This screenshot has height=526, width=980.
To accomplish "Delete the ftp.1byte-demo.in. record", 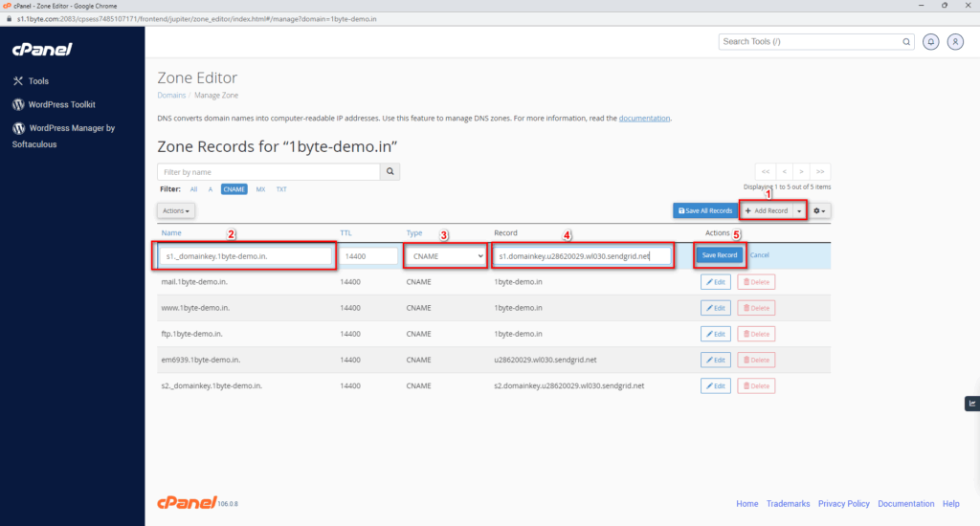I will (x=756, y=334).
